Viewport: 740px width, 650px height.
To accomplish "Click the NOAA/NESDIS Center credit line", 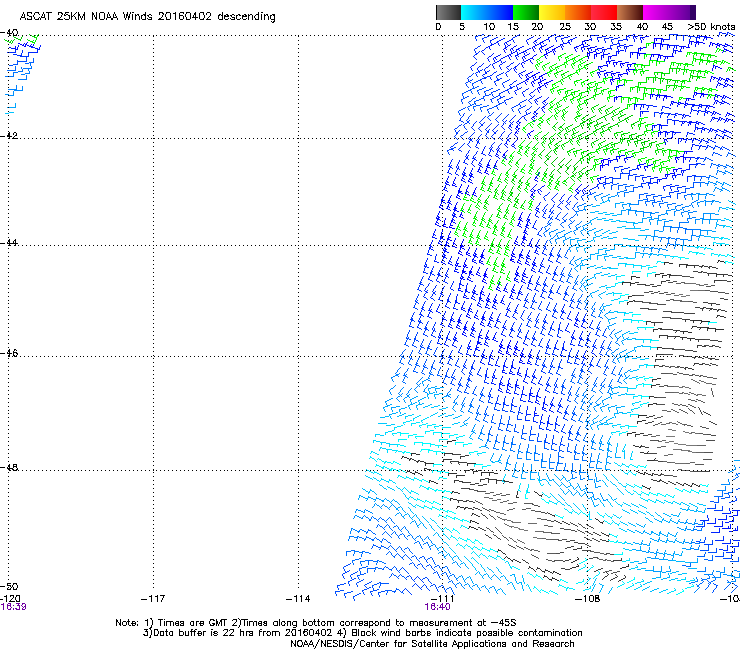I will (x=432, y=644).
